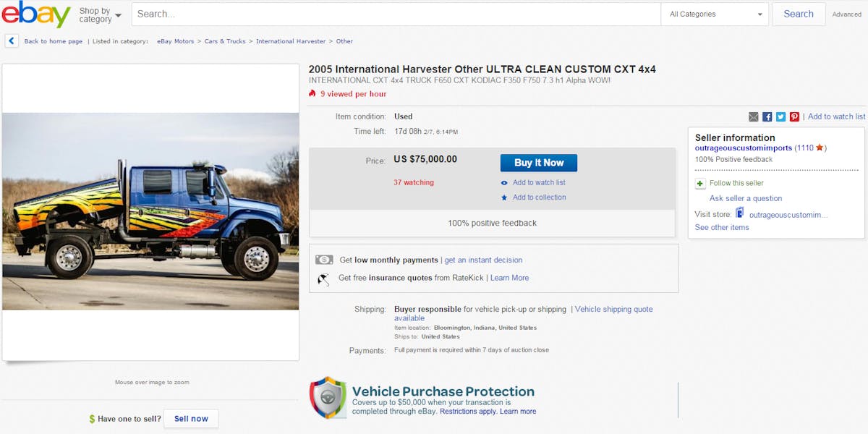Image resolution: width=868 pixels, height=434 pixels.
Task: Click the star icon beside Add to collection
Action: (504, 197)
